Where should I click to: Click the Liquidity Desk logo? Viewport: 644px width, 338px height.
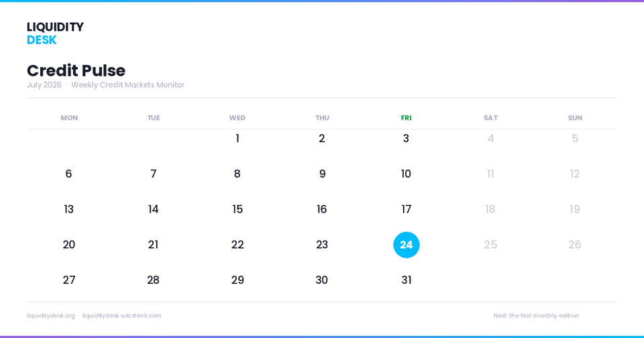click(55, 34)
